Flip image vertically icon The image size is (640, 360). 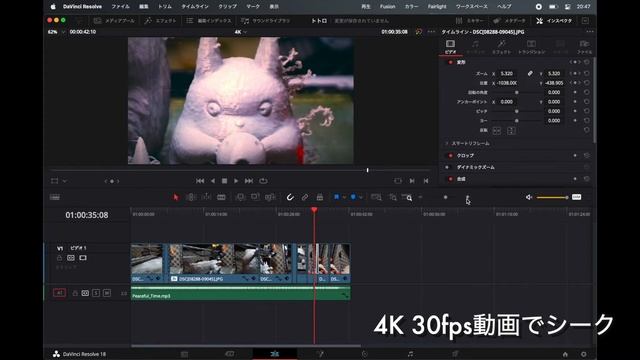point(511,131)
